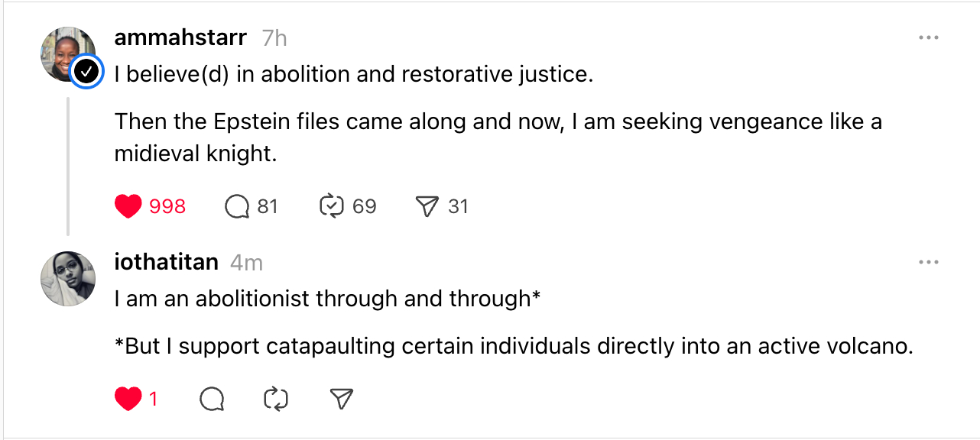View the 998 likes count
This screenshot has width=980, height=440.
coord(167,206)
